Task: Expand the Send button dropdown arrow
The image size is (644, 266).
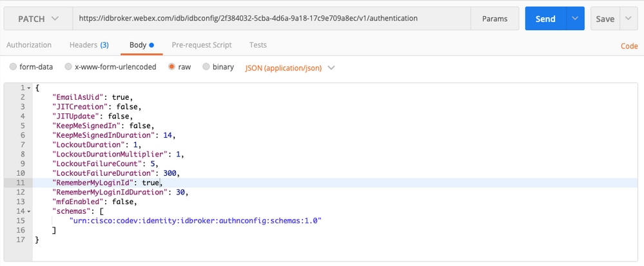Action: tap(575, 19)
